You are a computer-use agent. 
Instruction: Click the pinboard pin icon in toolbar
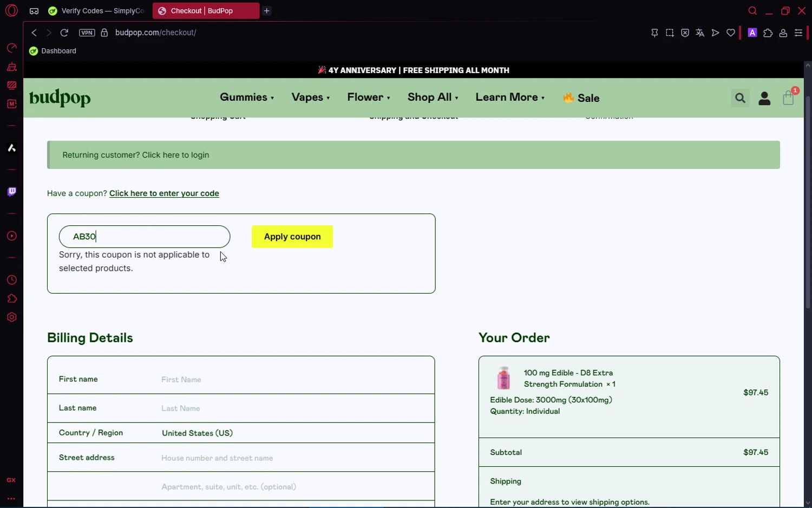(654, 33)
